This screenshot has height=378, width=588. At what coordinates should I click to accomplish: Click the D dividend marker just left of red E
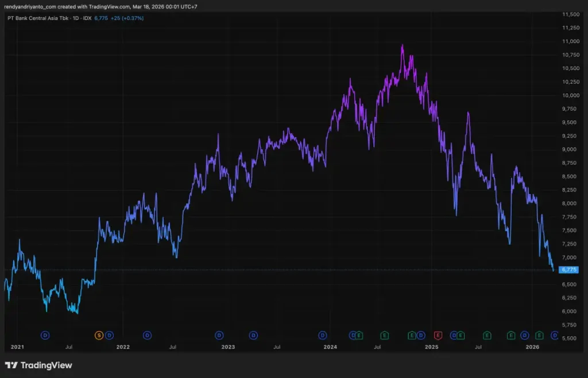421,335
